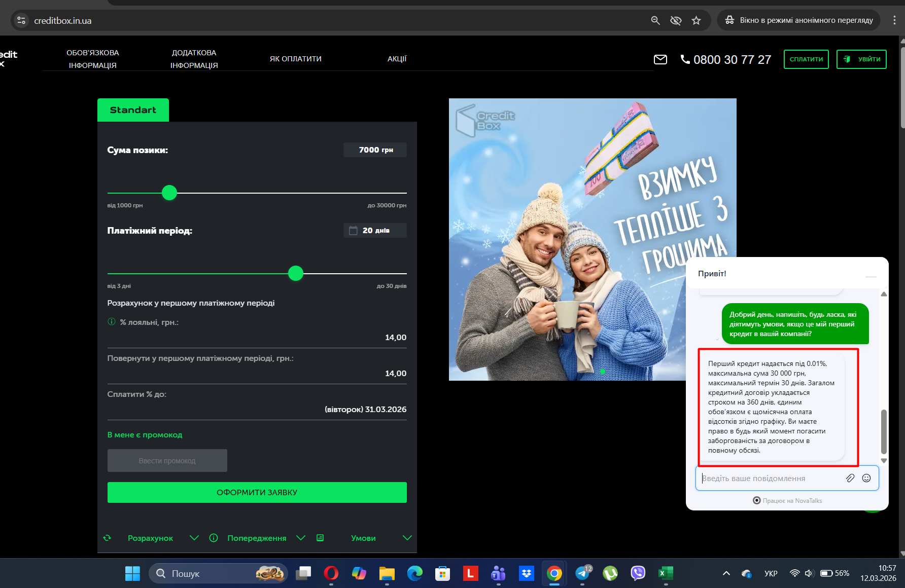Viewport: 905px width, 588px height.
Task: Open File Explorer from the taskbar
Action: pyautogui.click(x=387, y=573)
